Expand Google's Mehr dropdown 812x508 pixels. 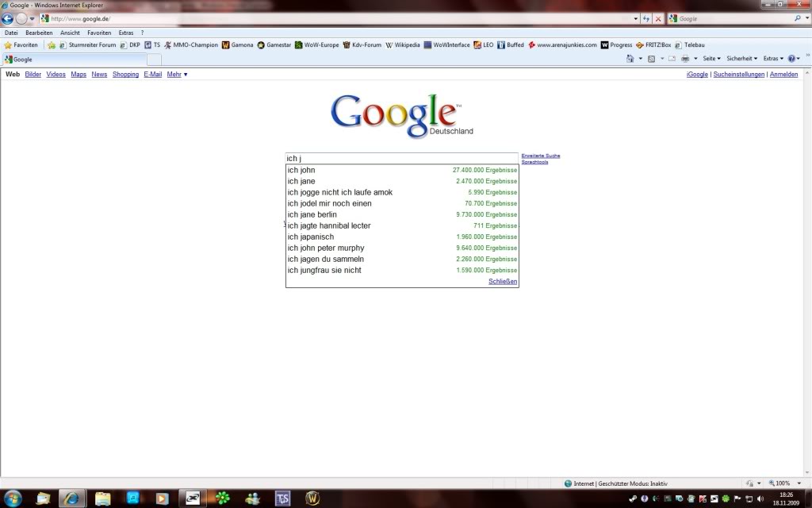[x=177, y=75]
